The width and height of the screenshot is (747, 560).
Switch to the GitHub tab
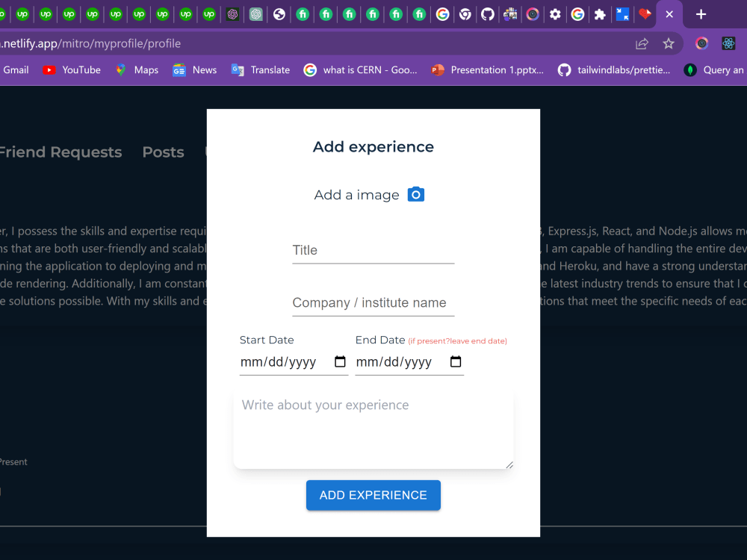[x=487, y=14]
